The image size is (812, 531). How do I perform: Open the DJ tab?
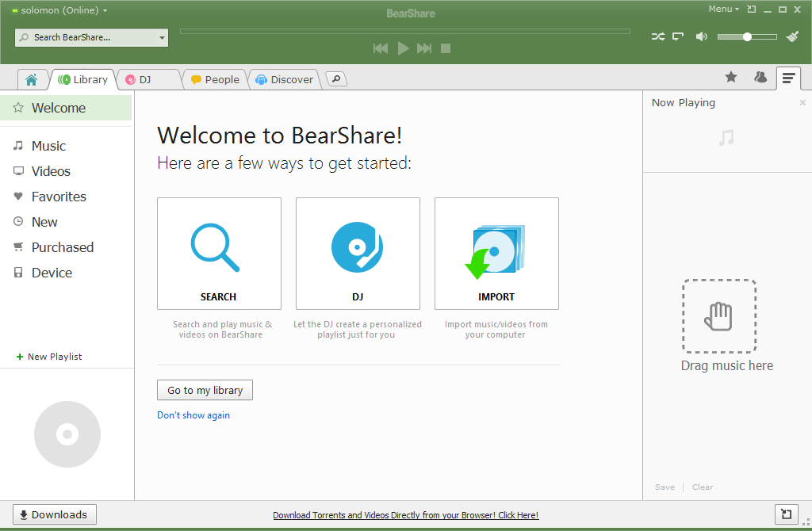pos(149,80)
